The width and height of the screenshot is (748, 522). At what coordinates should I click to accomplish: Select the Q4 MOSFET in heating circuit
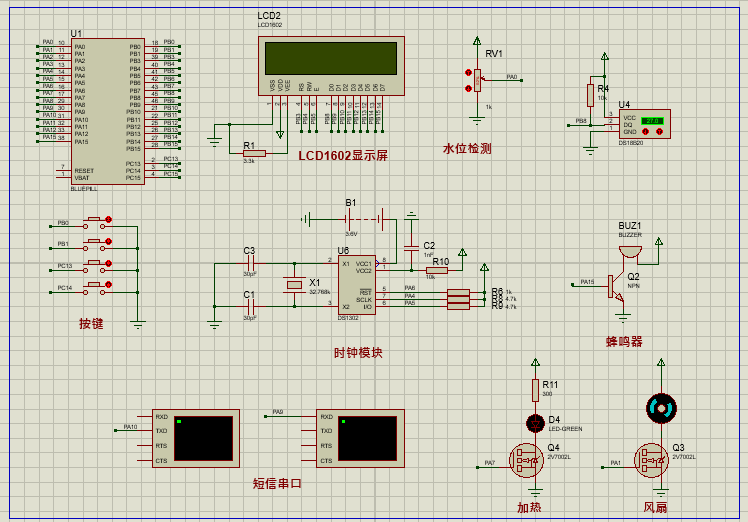[x=527, y=460]
